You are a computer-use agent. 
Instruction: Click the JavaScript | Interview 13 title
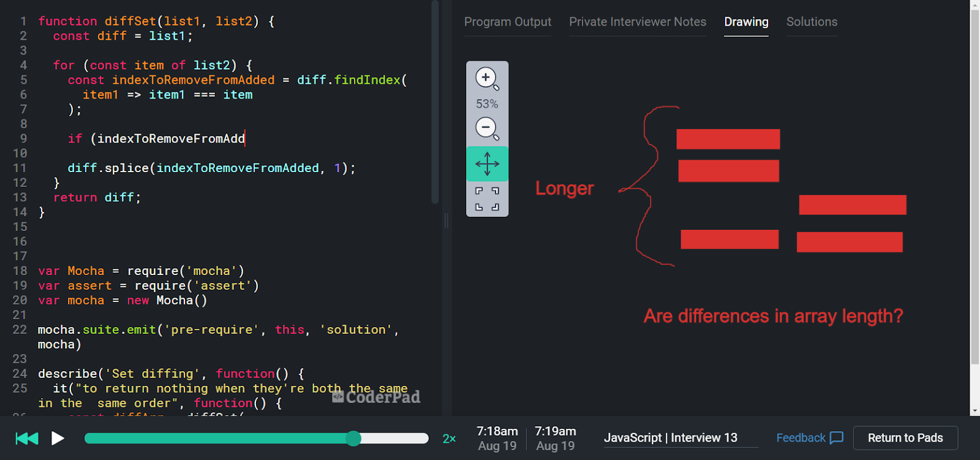[671, 438]
